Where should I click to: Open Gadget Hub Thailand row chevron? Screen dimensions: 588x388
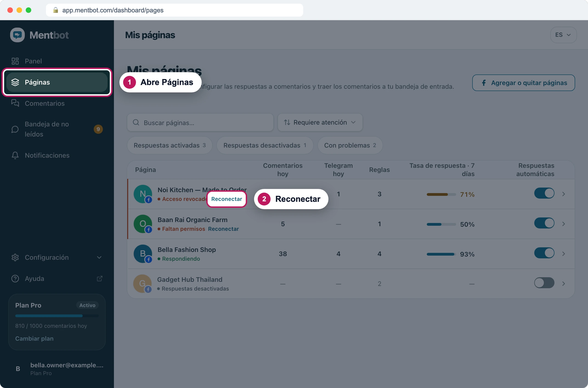563,284
